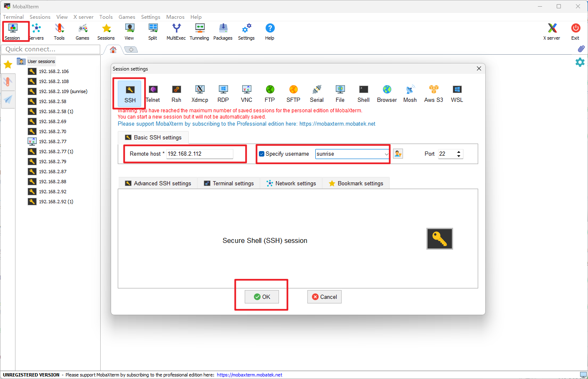Switch to Network settings tab
Image resolution: width=588 pixels, height=379 pixels.
pyautogui.click(x=291, y=183)
